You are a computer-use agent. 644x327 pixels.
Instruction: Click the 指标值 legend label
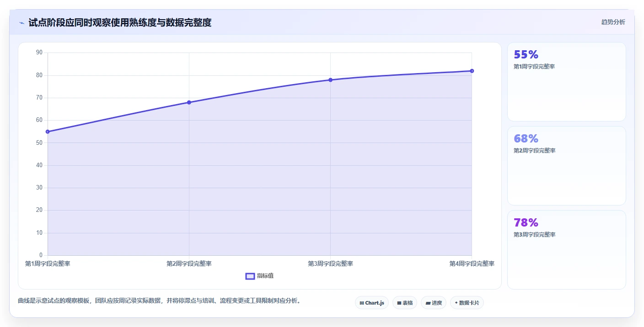tap(265, 276)
